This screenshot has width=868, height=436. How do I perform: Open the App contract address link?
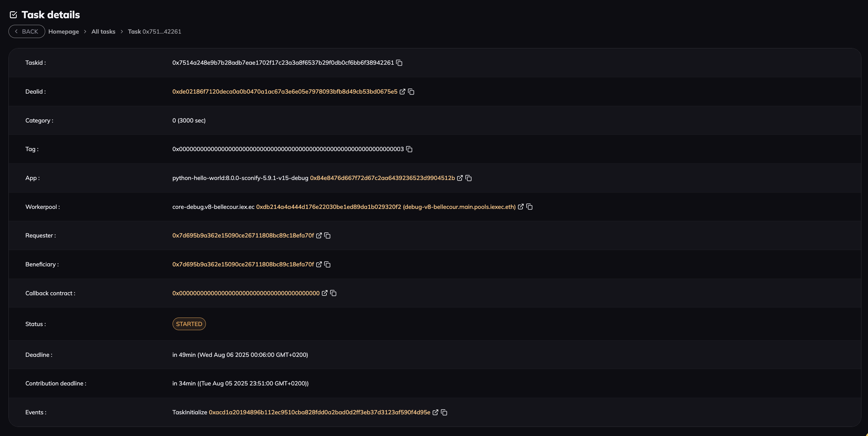[382, 178]
